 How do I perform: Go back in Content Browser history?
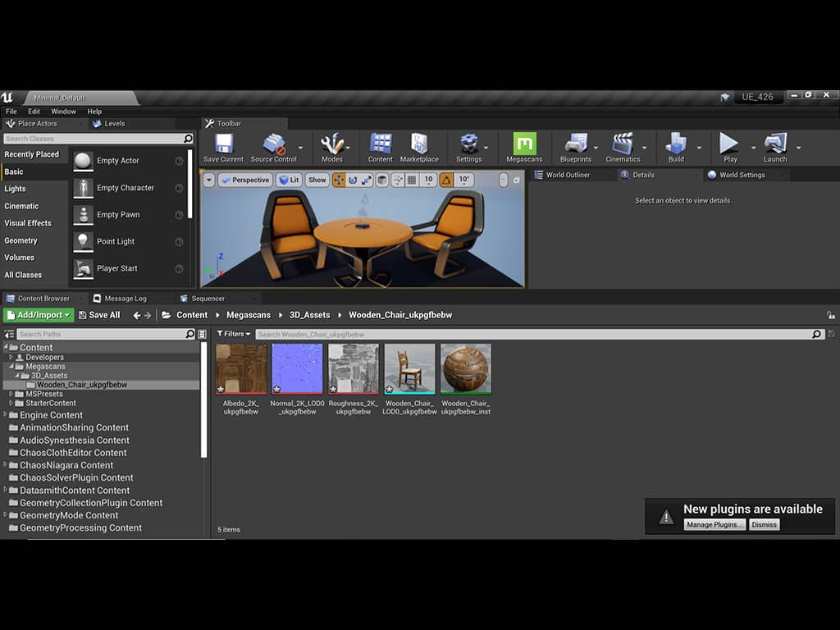click(x=137, y=316)
